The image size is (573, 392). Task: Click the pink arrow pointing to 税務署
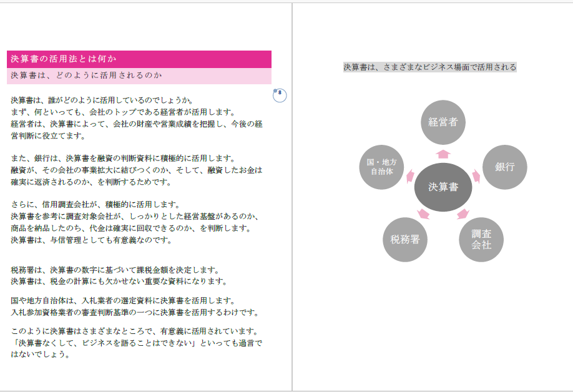[x=423, y=213]
